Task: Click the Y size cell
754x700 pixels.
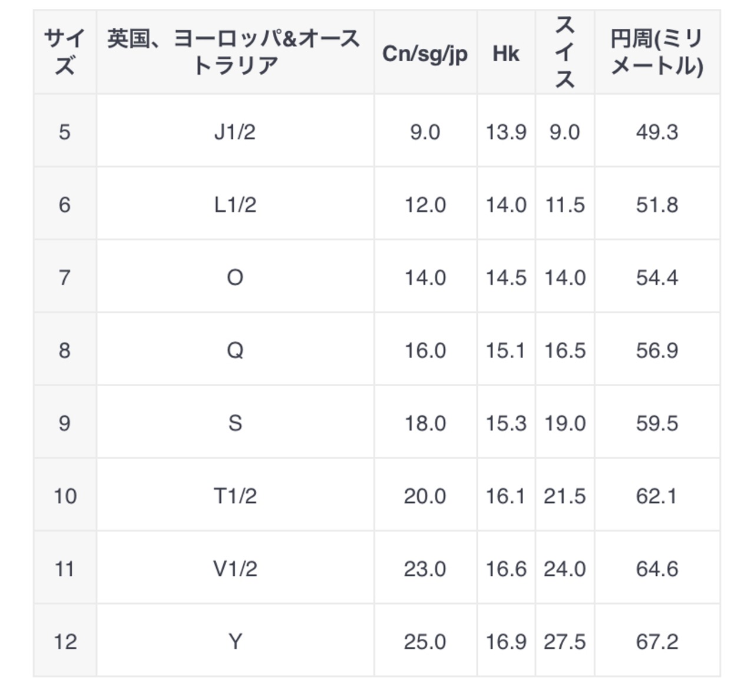Action: pos(234,641)
